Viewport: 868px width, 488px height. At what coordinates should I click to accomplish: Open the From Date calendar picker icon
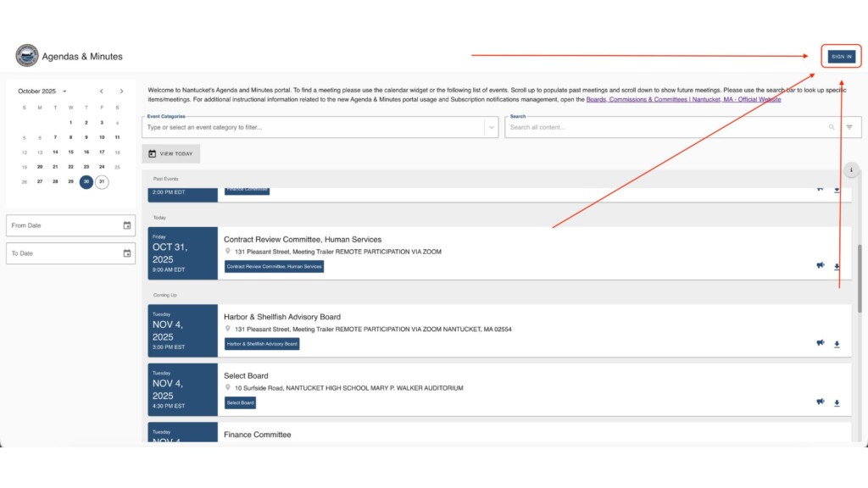click(127, 225)
